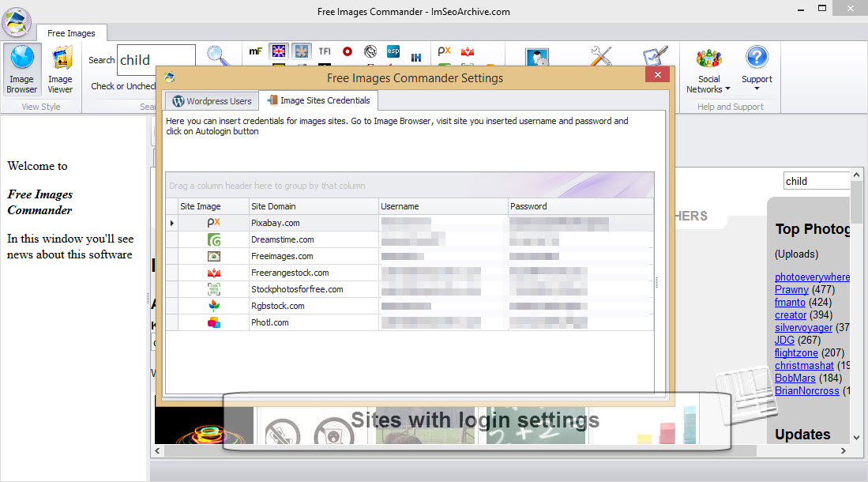Image resolution: width=868 pixels, height=482 pixels.
Task: Expand the Social Networks dropdown
Action: coord(708,70)
